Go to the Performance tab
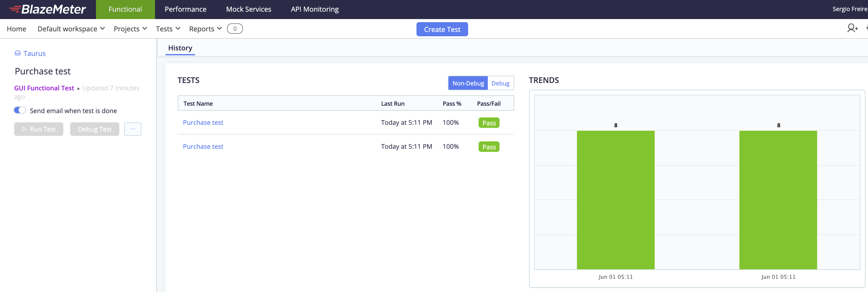The image size is (868, 292). tap(185, 10)
